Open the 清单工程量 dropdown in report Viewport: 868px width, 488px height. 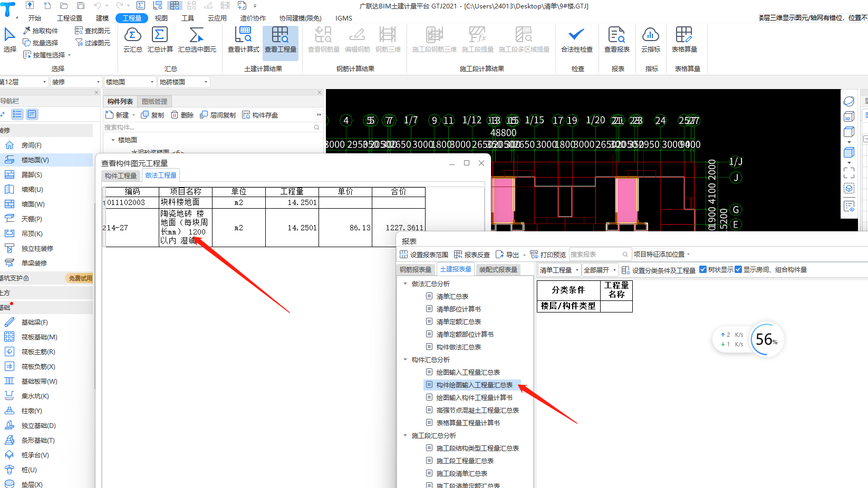tap(559, 270)
